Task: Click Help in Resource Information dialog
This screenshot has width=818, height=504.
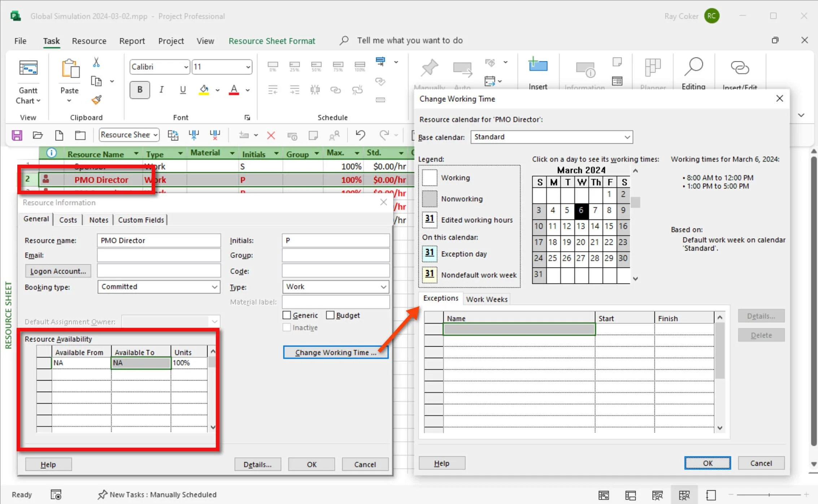Action: click(x=48, y=464)
